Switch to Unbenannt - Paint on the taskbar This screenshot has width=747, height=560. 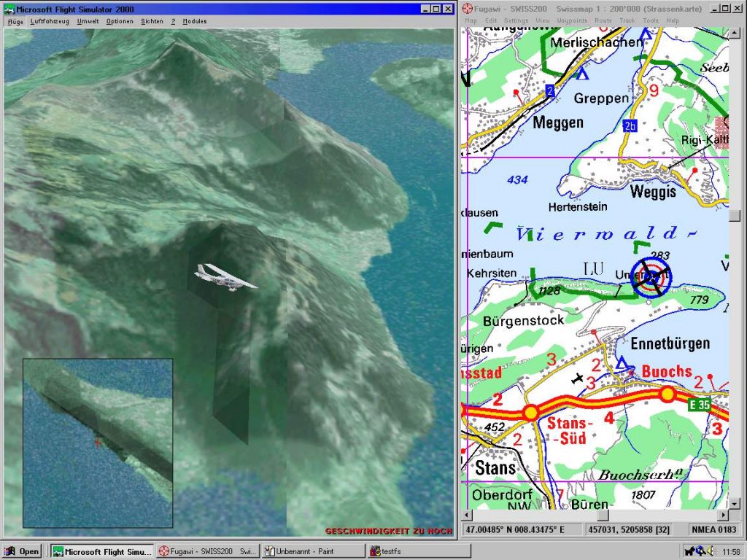[312, 551]
